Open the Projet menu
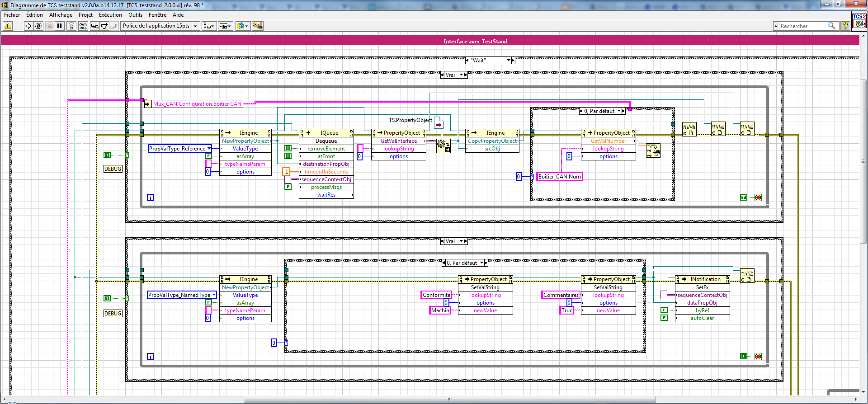This screenshot has height=404, width=868. (85, 15)
